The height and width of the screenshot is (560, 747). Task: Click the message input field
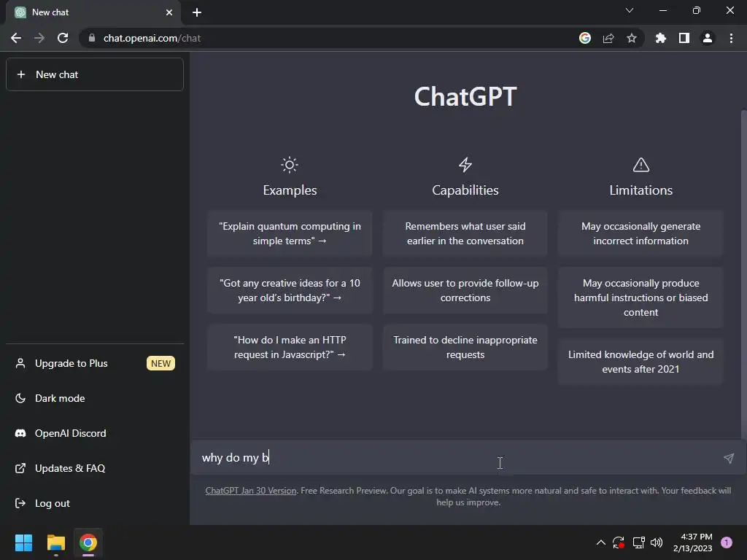(457, 458)
